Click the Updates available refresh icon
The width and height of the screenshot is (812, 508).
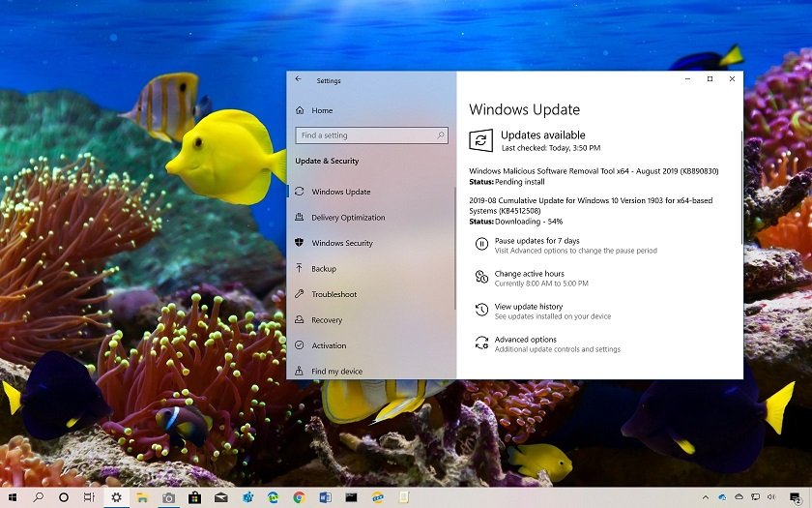pos(480,140)
